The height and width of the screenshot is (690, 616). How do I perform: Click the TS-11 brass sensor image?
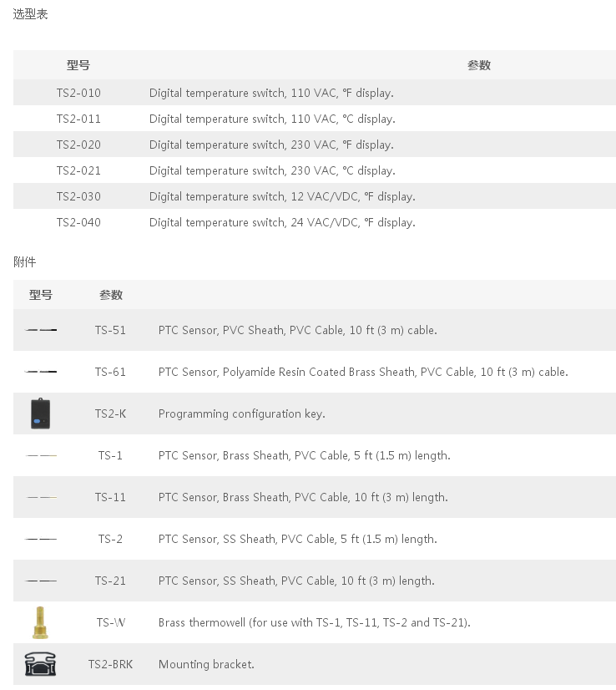click(x=41, y=497)
